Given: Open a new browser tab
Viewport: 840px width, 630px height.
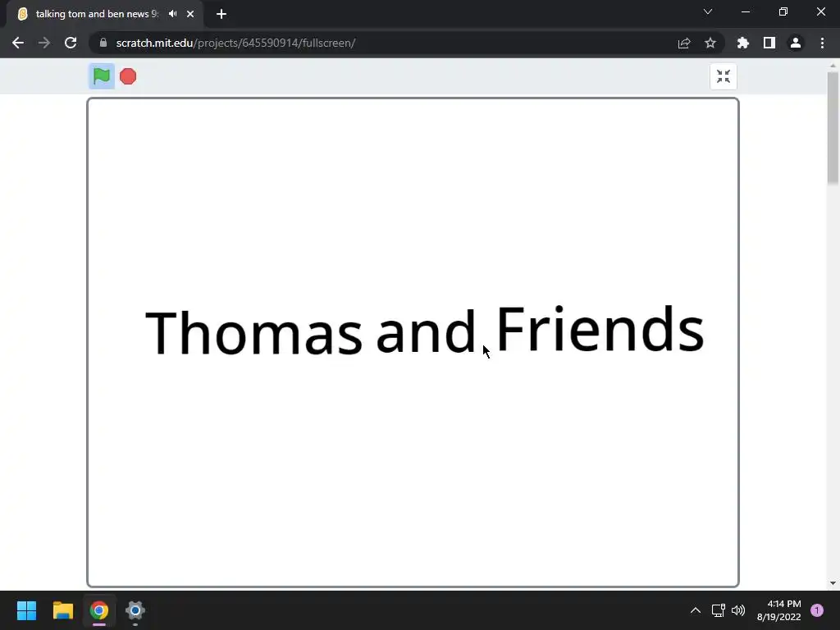Looking at the screenshot, I should pos(221,14).
